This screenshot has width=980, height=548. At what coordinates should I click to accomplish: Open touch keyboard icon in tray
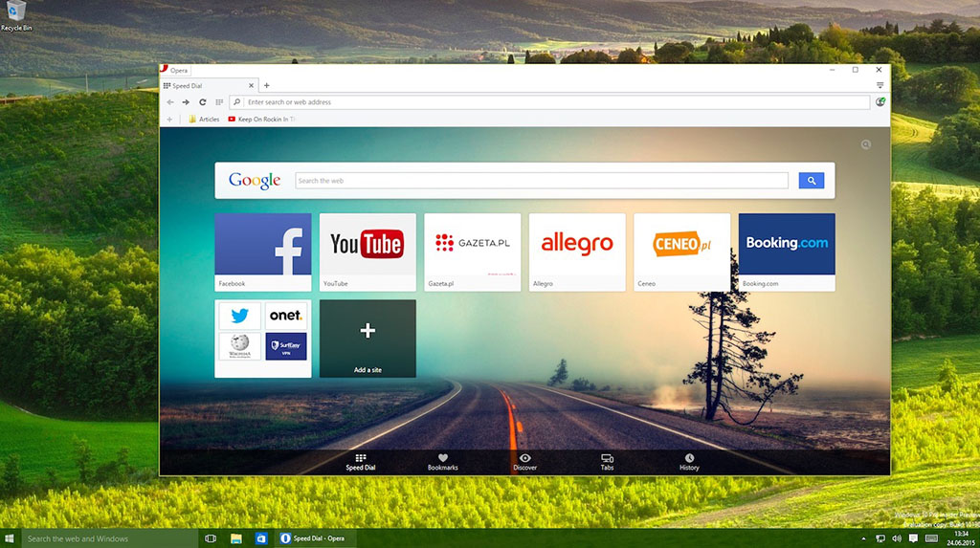[x=931, y=538]
